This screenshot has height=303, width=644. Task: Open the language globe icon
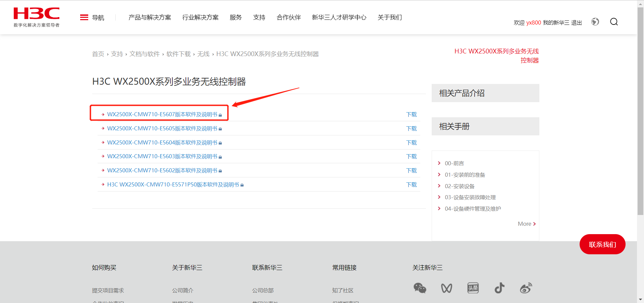pos(595,22)
